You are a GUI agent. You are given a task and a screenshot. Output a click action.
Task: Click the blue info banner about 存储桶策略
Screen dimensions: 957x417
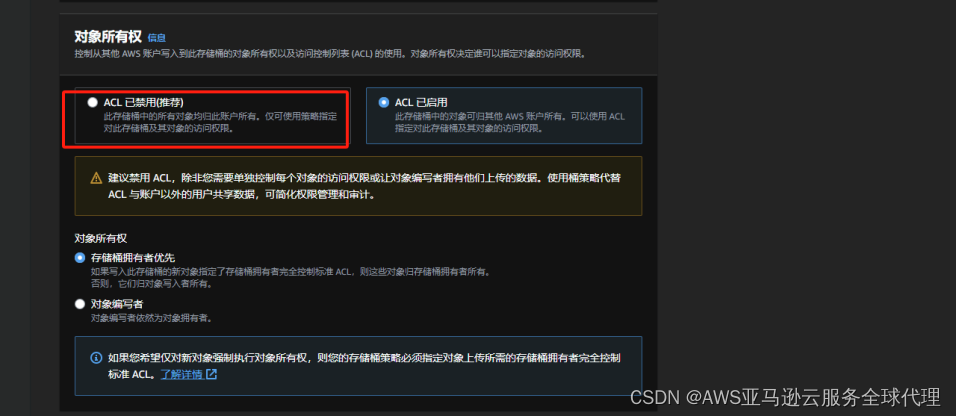click(x=358, y=366)
